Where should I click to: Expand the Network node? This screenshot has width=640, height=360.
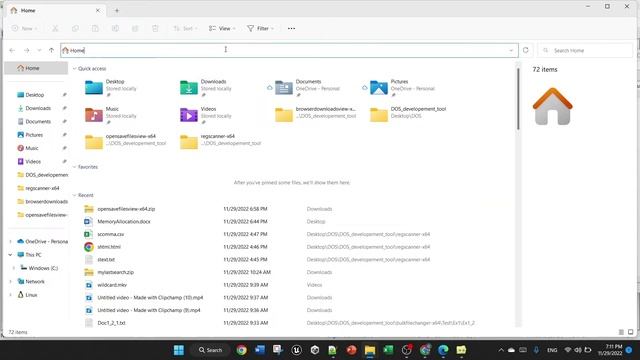[10, 282]
